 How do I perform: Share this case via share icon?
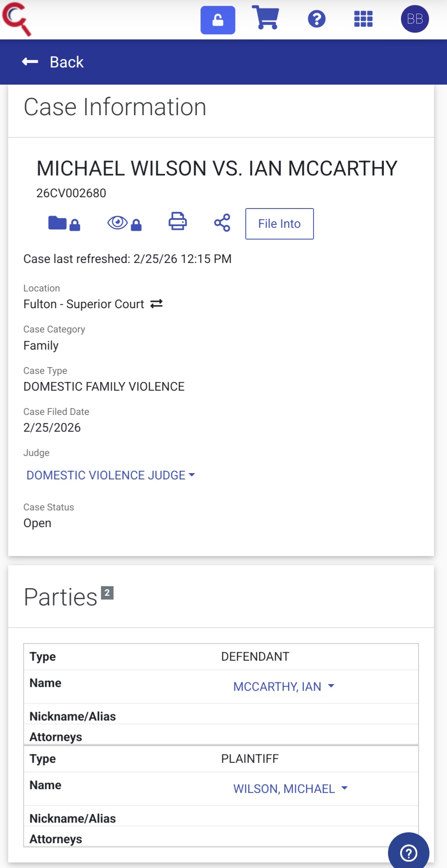[222, 222]
